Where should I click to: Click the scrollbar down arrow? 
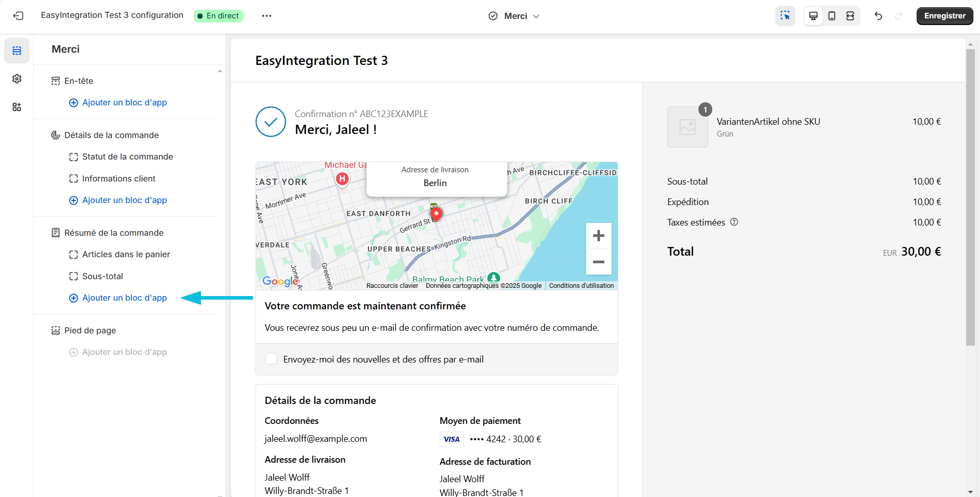[x=970, y=492]
